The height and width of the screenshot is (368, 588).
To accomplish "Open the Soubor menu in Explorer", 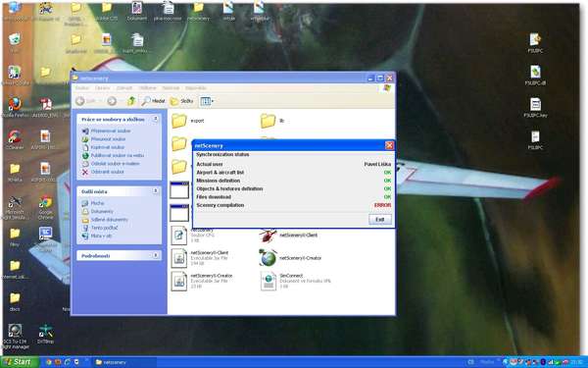I will pyautogui.click(x=82, y=88).
